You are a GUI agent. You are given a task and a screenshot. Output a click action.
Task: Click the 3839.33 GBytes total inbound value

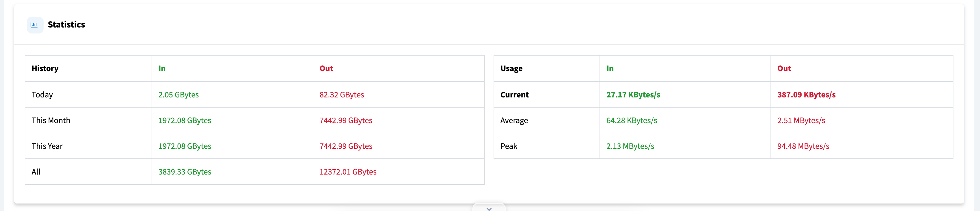click(185, 172)
